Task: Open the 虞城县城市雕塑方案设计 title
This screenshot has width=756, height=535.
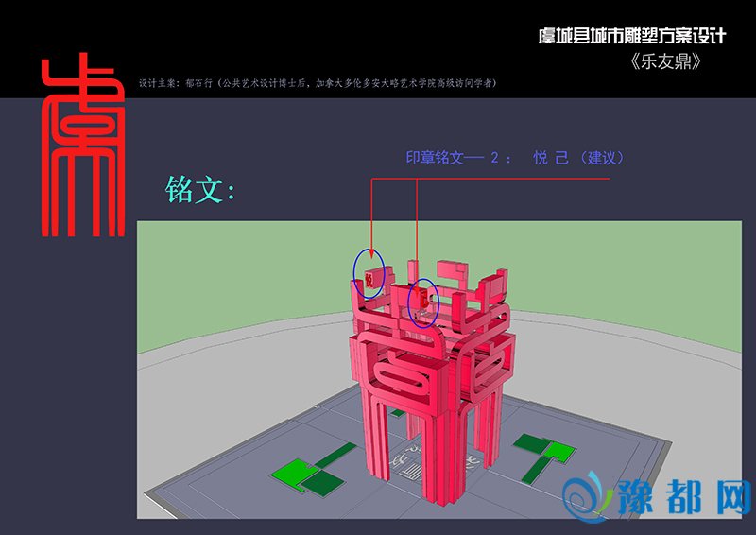Action: 631,37
